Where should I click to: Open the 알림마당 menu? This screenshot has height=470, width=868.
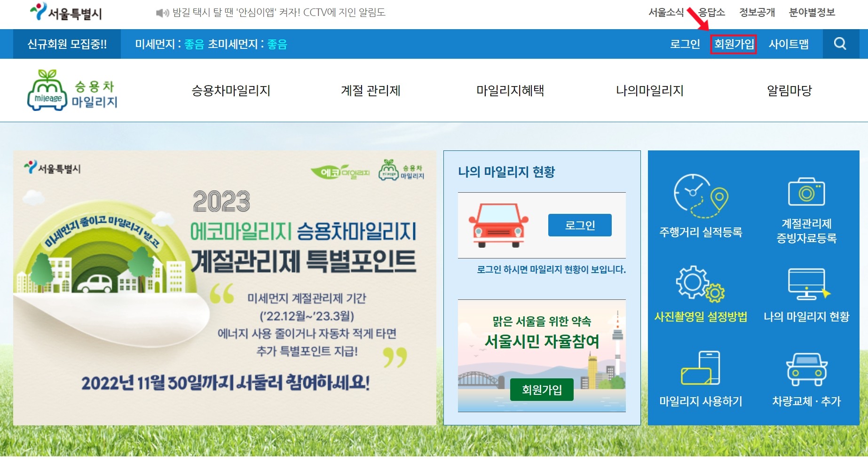tap(789, 90)
